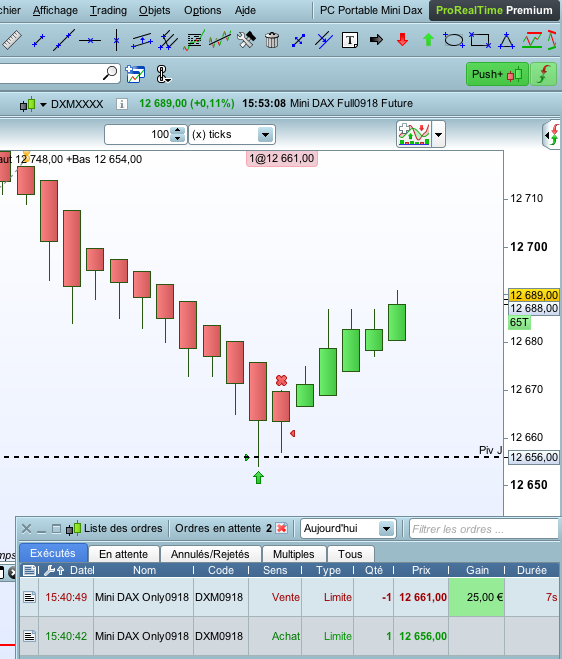Select the extended trend line tool
The image size is (562, 659).
pos(64,40)
